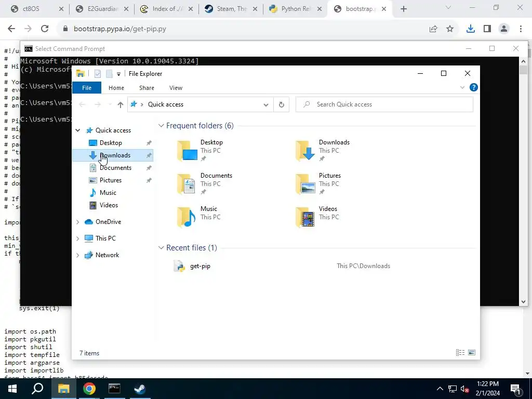Go up one folder level

click(x=121, y=105)
